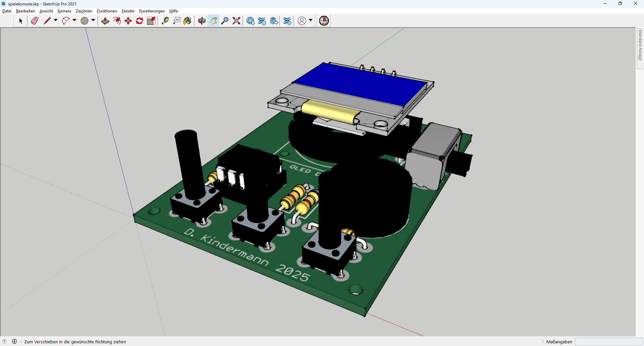
Task: Open the Datei menu
Action: [x=7, y=11]
